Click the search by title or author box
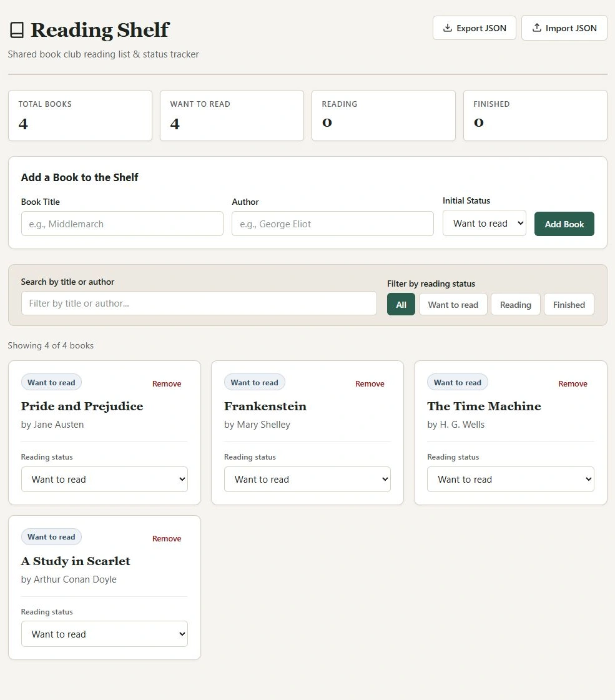The height and width of the screenshot is (700, 615). (x=199, y=303)
